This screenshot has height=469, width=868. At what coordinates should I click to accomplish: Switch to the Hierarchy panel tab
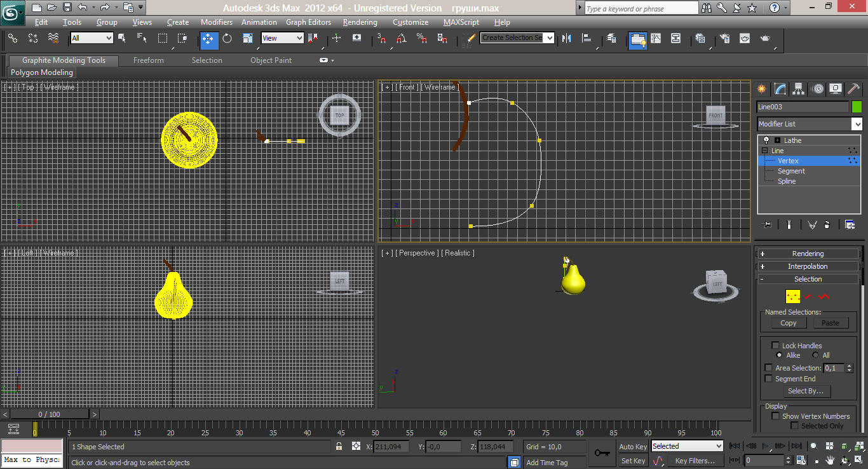(799, 89)
